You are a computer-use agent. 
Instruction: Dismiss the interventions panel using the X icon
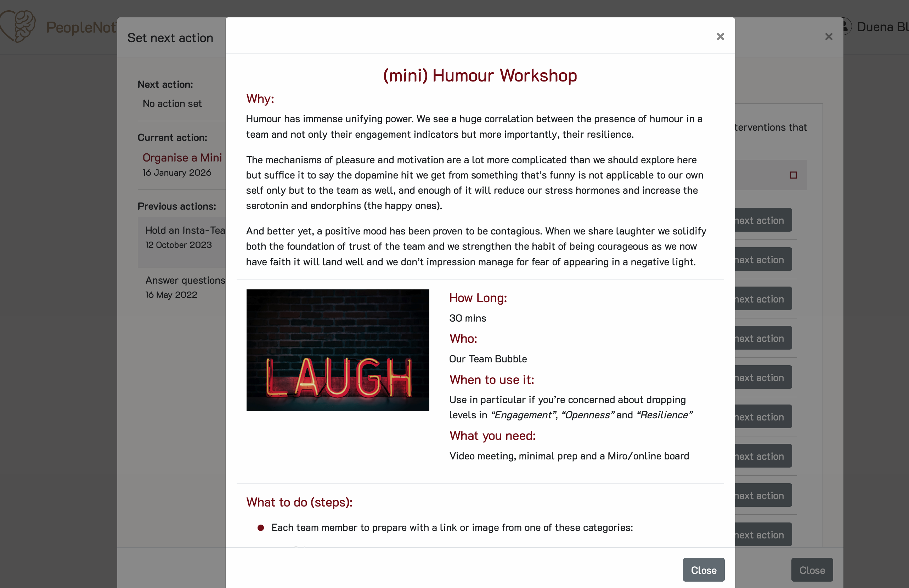[829, 36]
